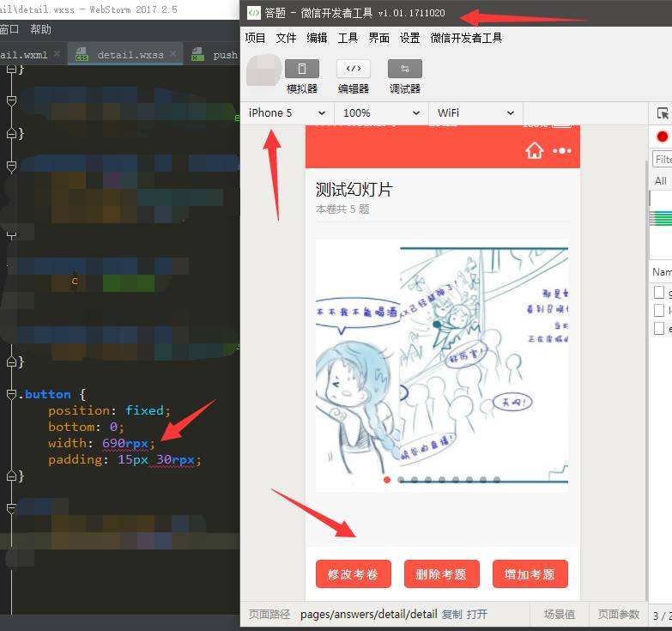Image resolution: width=672 pixels, height=631 pixels.
Task: Open the 工具 menu
Action: pos(348,38)
